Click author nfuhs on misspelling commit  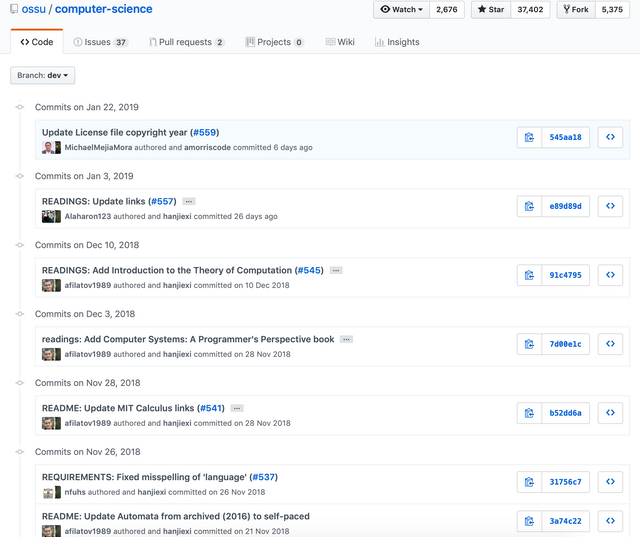tap(75, 492)
